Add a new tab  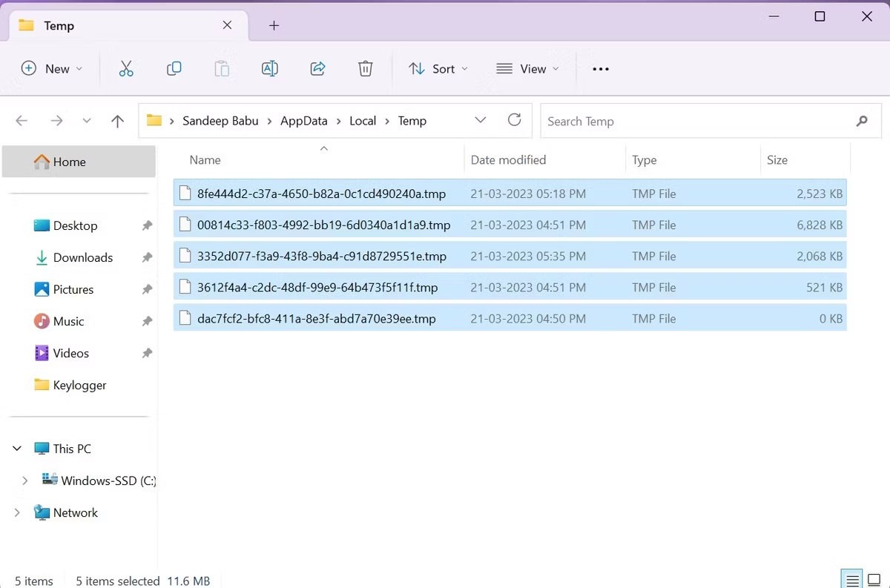(274, 26)
